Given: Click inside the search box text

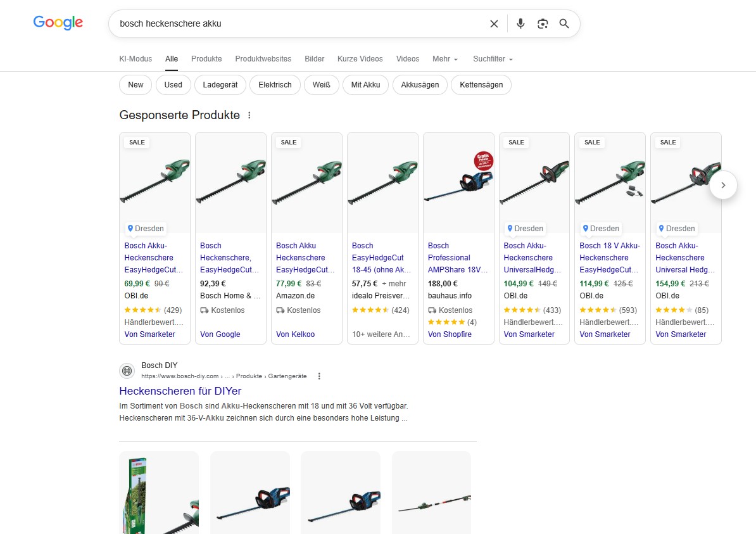Looking at the screenshot, I should [x=170, y=23].
